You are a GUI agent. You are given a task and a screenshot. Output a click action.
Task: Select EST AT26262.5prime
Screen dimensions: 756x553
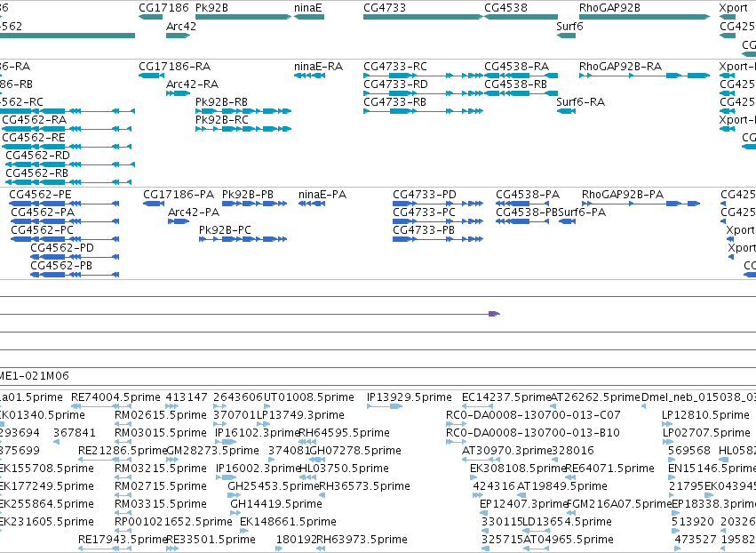coord(595,397)
